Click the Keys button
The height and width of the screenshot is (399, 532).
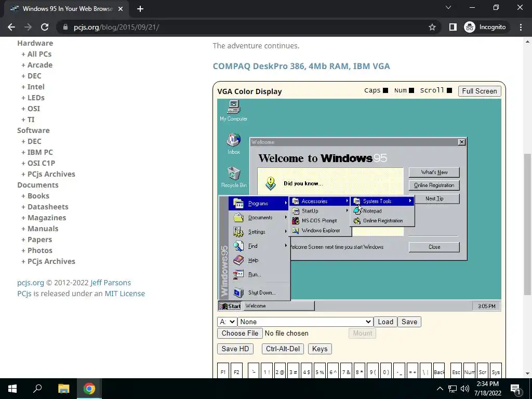[320, 349]
